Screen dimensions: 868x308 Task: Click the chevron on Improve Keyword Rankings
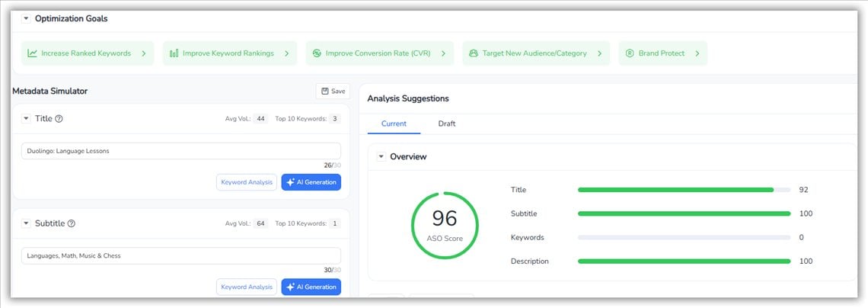click(287, 53)
